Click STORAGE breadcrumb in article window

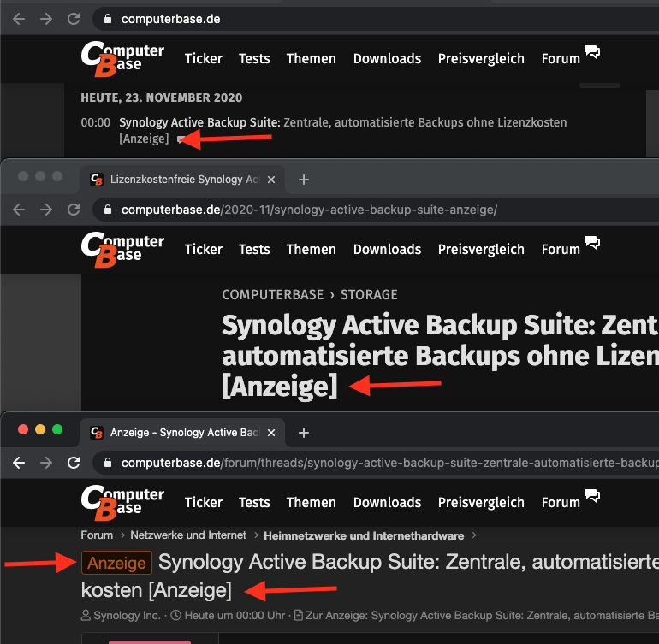(369, 294)
